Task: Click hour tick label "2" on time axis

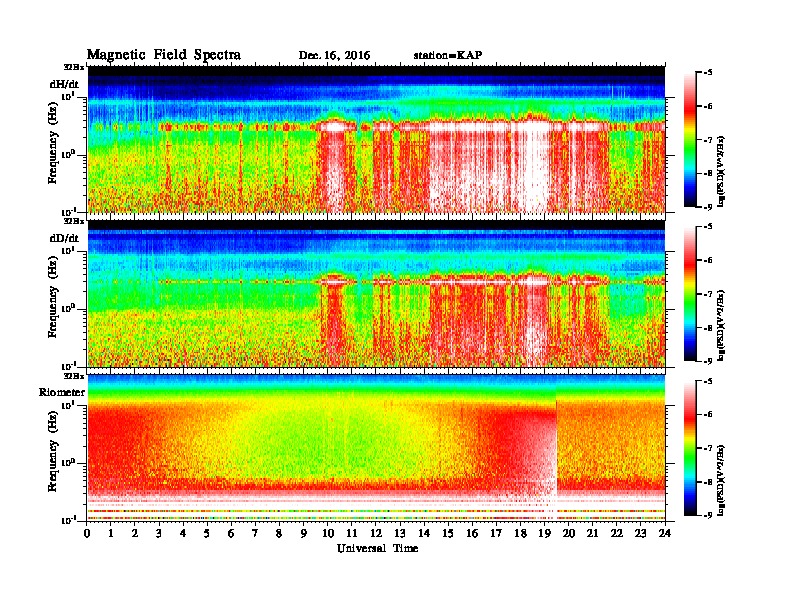Action: pos(135,533)
